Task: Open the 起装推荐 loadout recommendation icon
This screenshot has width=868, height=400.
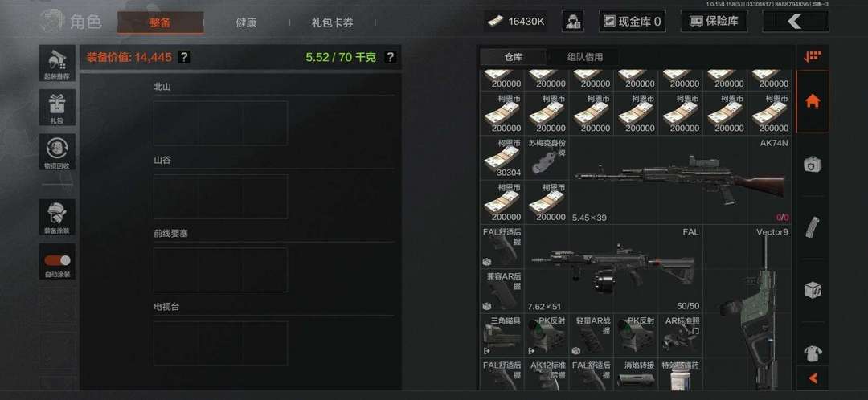Action: point(57,63)
